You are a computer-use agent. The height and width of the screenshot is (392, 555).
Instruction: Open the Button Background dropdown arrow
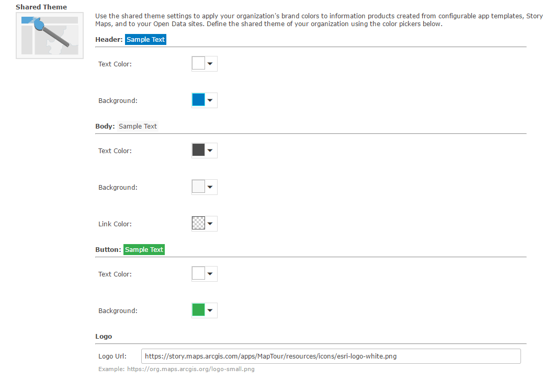click(210, 310)
